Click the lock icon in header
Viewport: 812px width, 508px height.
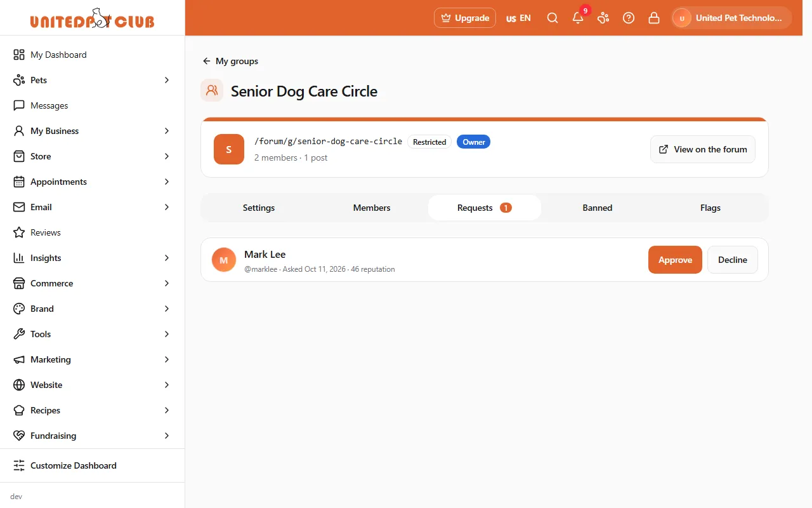pos(654,18)
